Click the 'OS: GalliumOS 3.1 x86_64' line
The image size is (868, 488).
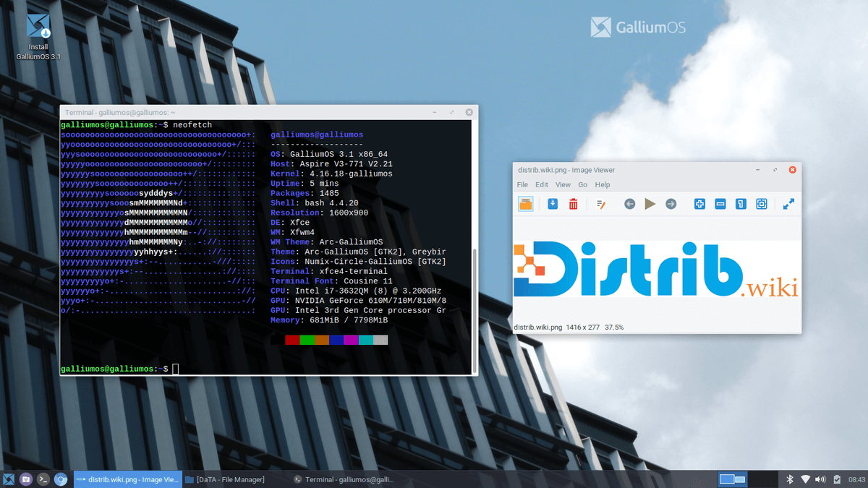point(329,154)
